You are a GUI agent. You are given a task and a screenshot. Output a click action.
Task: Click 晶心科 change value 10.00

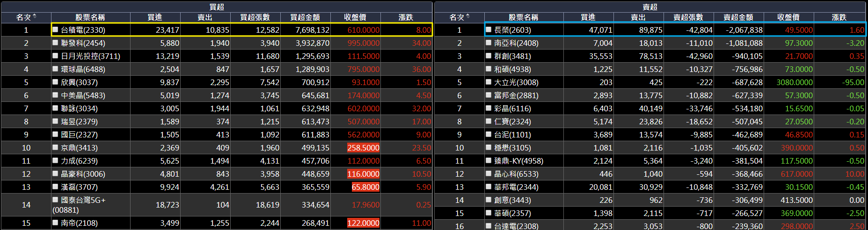(x=855, y=174)
